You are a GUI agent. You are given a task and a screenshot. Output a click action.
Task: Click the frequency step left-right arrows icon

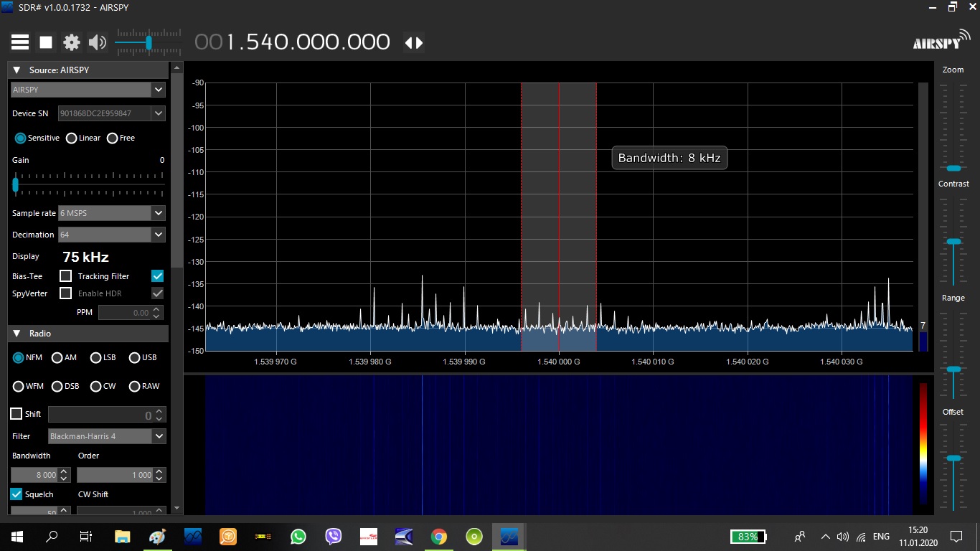point(414,42)
